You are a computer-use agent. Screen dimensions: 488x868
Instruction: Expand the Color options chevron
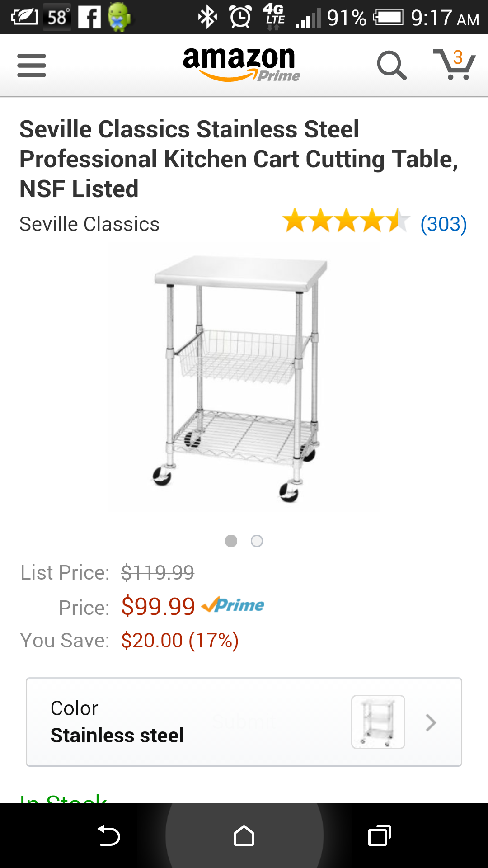point(431,722)
